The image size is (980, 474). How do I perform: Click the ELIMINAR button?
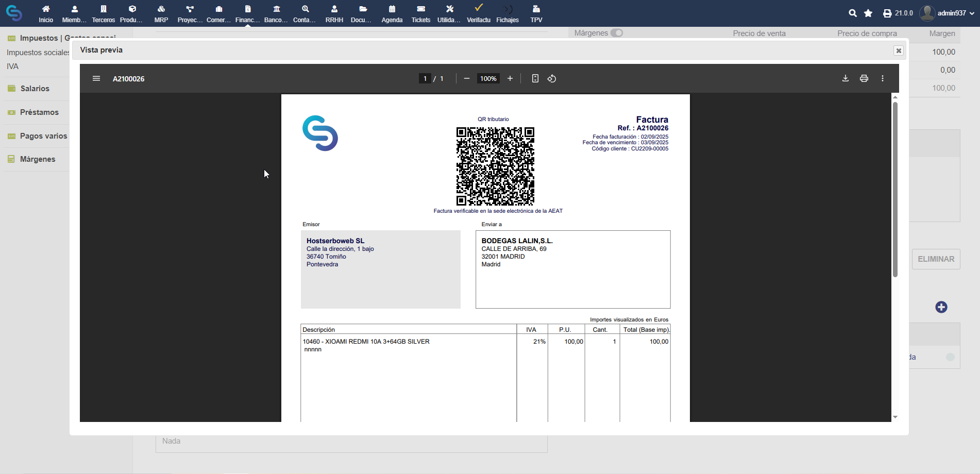coord(936,259)
